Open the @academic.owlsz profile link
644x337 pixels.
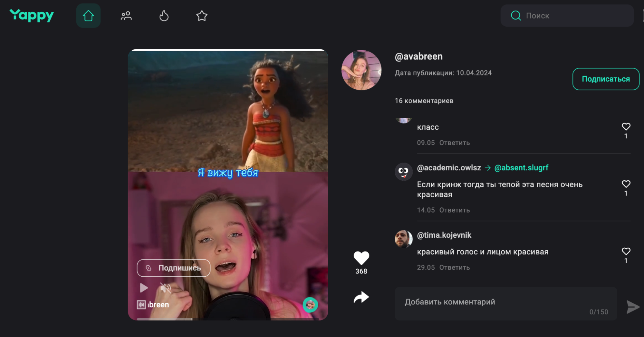(449, 168)
